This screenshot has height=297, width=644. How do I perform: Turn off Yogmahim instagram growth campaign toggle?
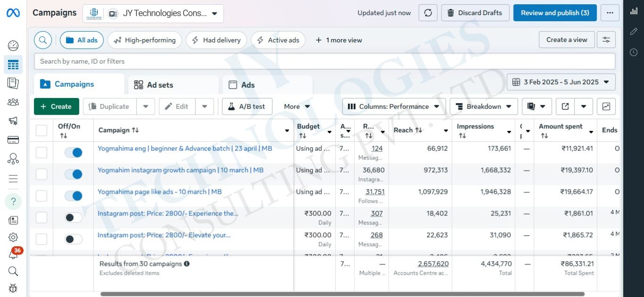click(73, 174)
